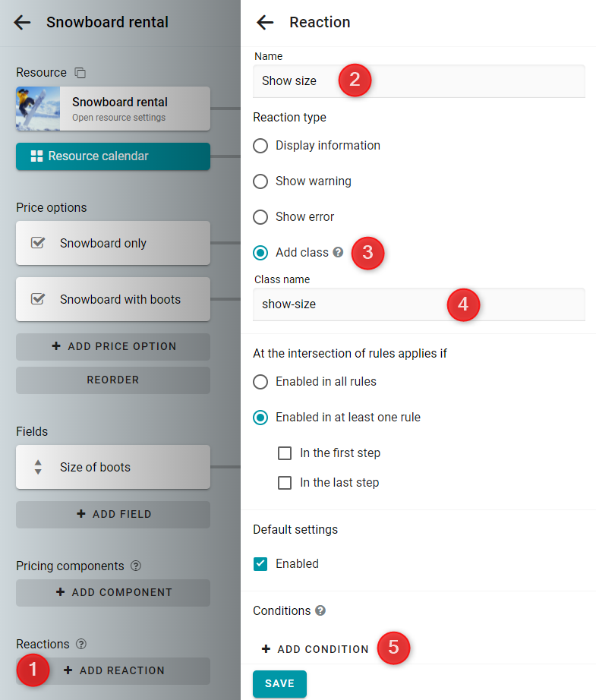
Task: Click help icon beside Conditions heading
Action: click(320, 610)
